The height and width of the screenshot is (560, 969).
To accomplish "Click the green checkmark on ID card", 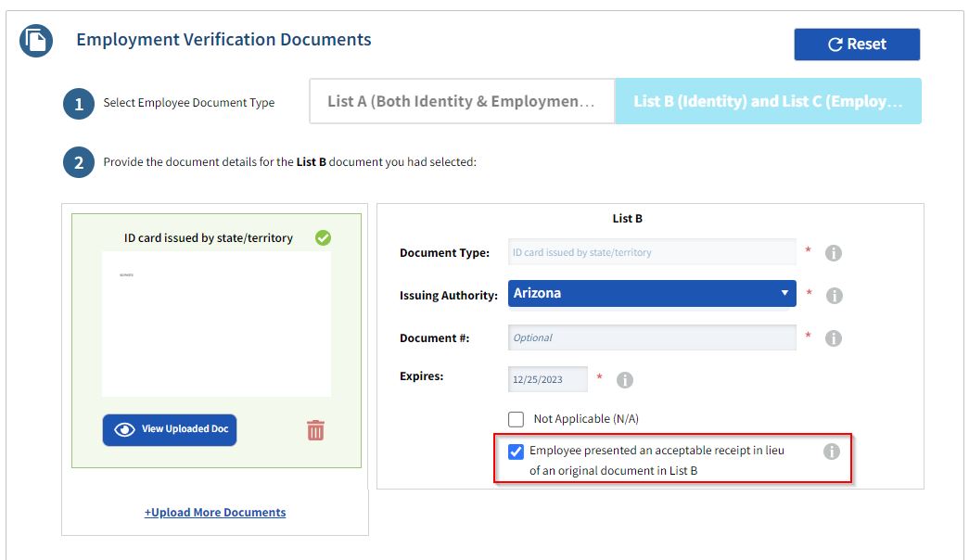I will point(323,238).
